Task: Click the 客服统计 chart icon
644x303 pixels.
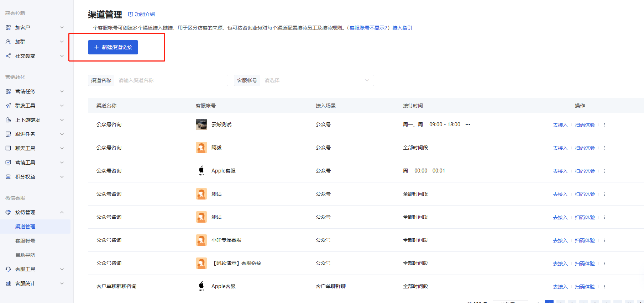Action: pos(8,283)
